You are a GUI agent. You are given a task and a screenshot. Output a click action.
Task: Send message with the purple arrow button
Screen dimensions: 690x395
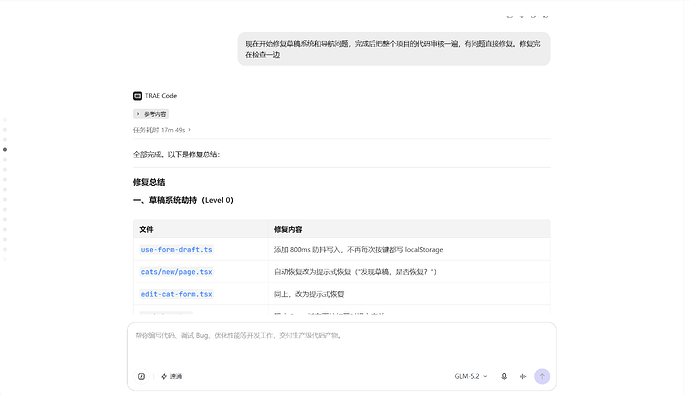542,377
